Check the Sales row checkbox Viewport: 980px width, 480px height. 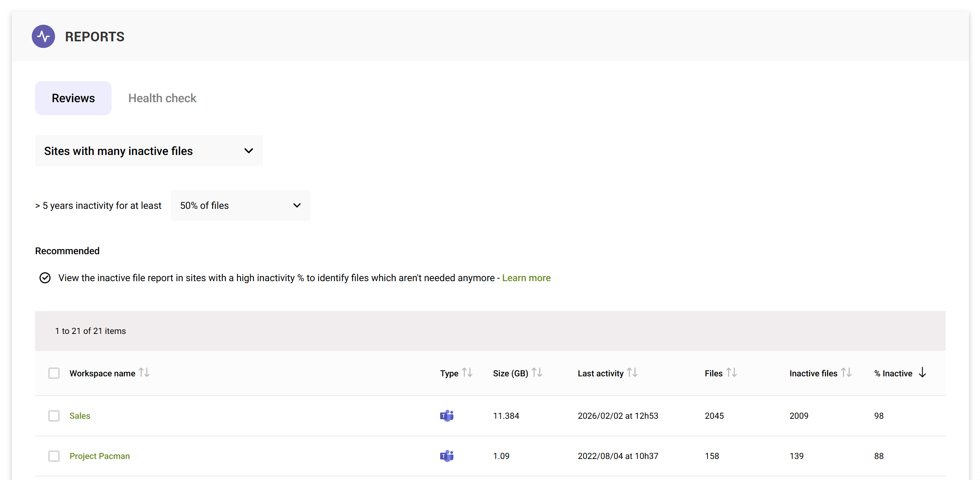pos(54,416)
